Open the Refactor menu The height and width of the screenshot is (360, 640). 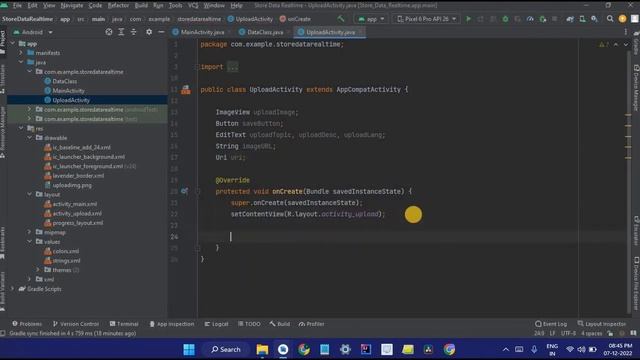point(118,5)
